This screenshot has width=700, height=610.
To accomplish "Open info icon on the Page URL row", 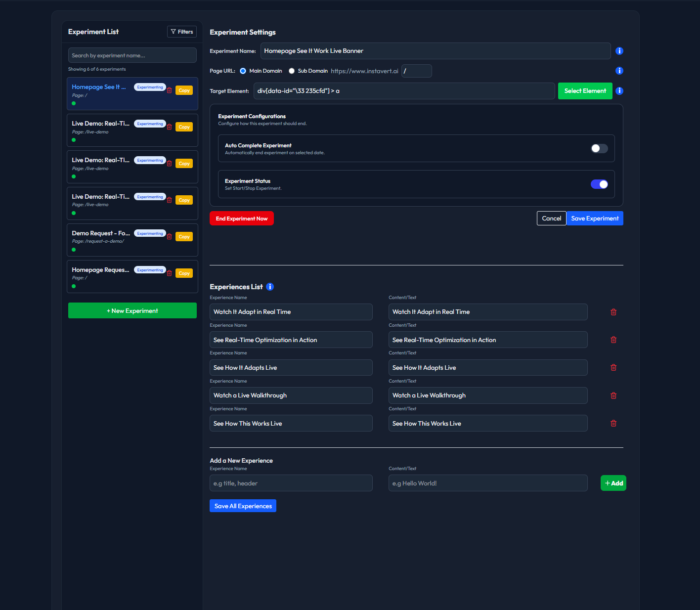I will [x=619, y=71].
